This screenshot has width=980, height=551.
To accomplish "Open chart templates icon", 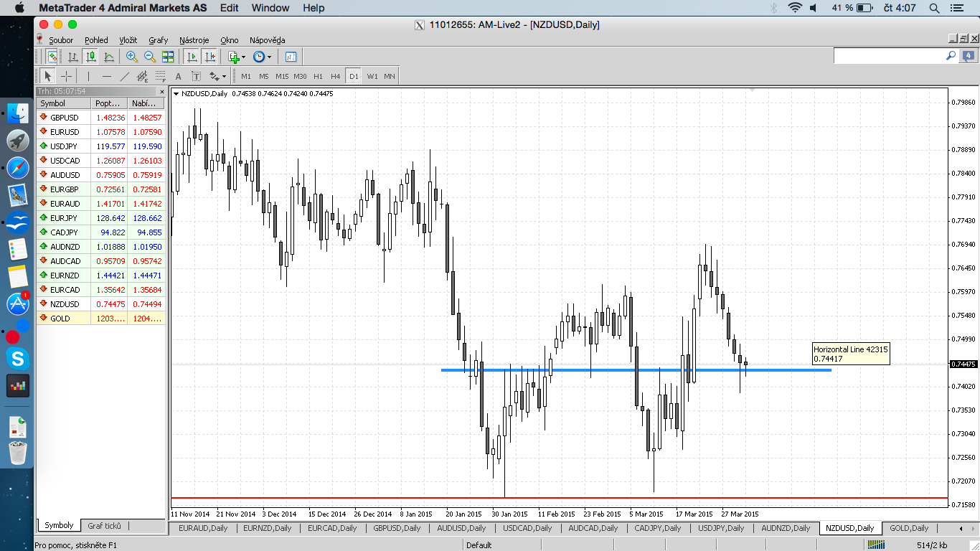I will click(291, 57).
